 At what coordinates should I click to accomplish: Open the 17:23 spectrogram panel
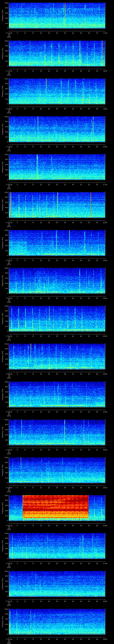click(57, 281)
